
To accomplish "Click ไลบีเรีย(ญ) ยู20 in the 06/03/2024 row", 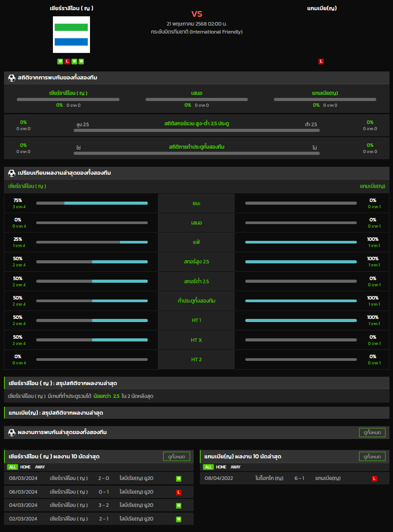I will 136,492.
